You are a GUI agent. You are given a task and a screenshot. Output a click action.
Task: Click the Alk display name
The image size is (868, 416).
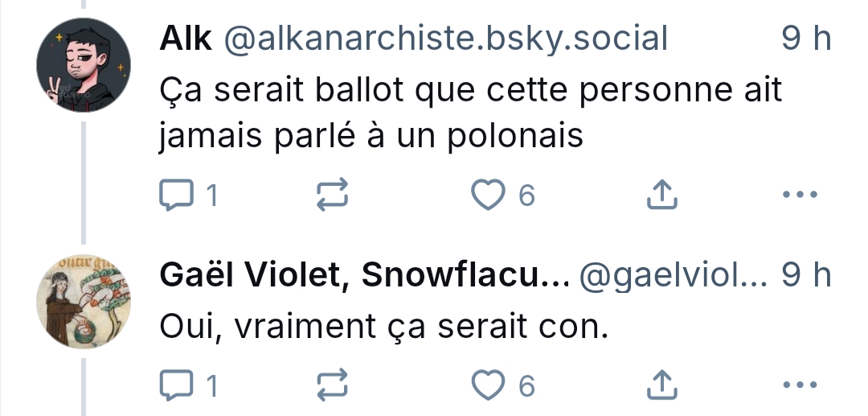[x=186, y=39]
